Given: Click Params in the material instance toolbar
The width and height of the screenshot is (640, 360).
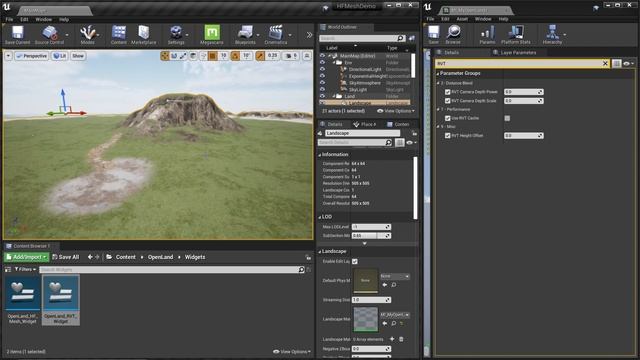Looking at the screenshot, I should (x=487, y=35).
